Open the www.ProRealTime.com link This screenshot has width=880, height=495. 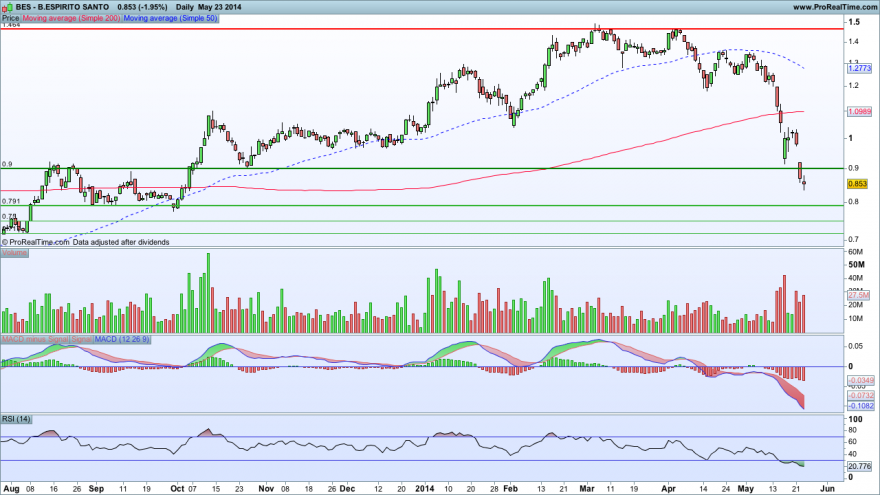pos(834,7)
